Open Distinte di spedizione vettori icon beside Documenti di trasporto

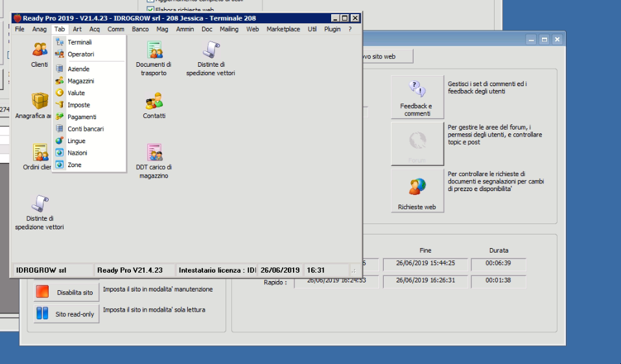[211, 49]
